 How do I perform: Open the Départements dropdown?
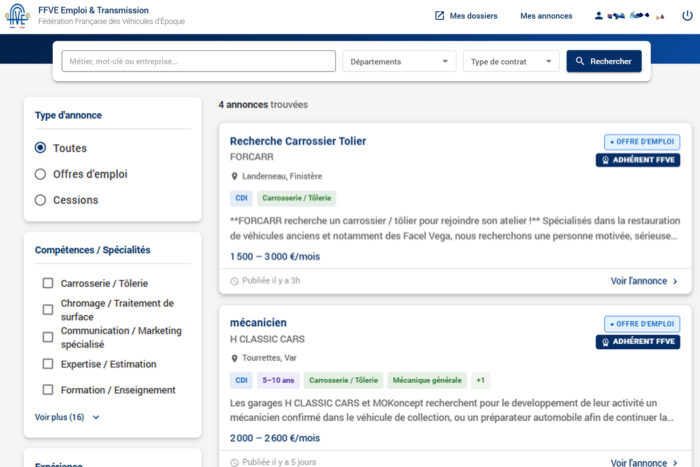[x=399, y=61]
